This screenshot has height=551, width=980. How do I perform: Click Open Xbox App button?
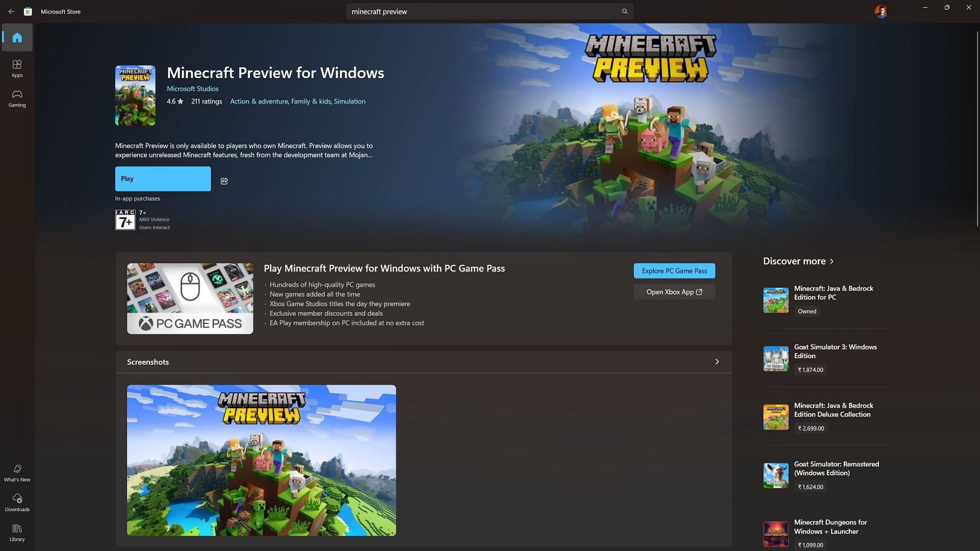(674, 292)
